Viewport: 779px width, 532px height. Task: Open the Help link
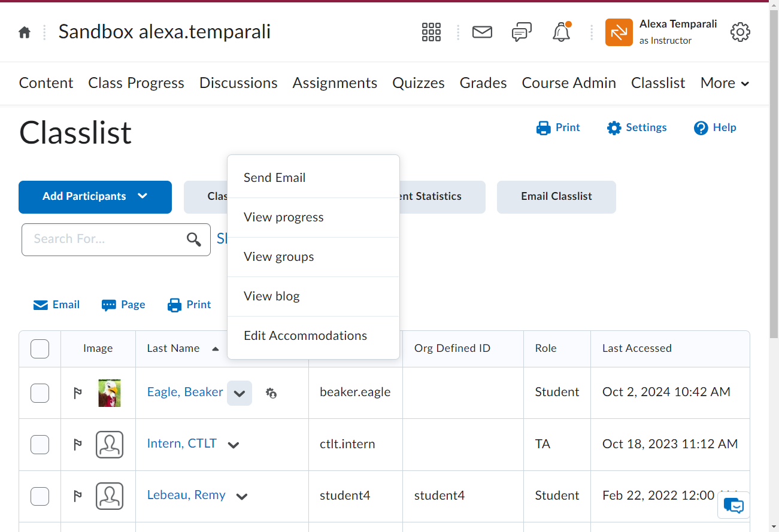(715, 127)
